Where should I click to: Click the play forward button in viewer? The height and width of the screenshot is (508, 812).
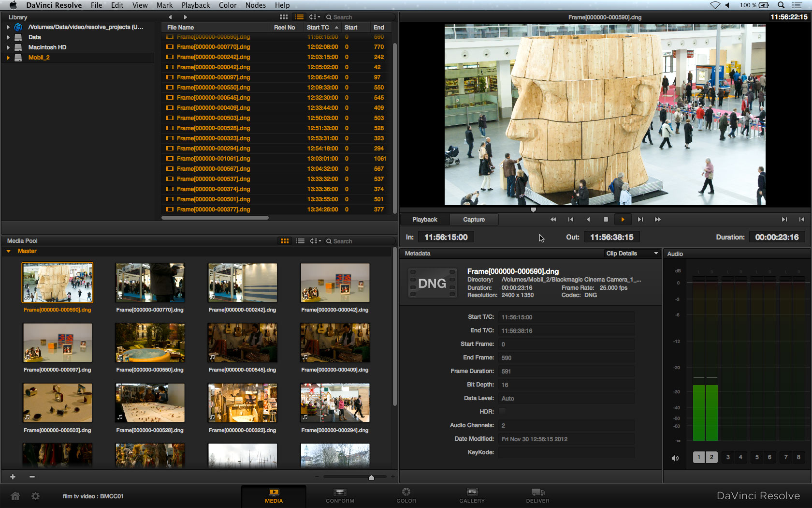coord(623,220)
